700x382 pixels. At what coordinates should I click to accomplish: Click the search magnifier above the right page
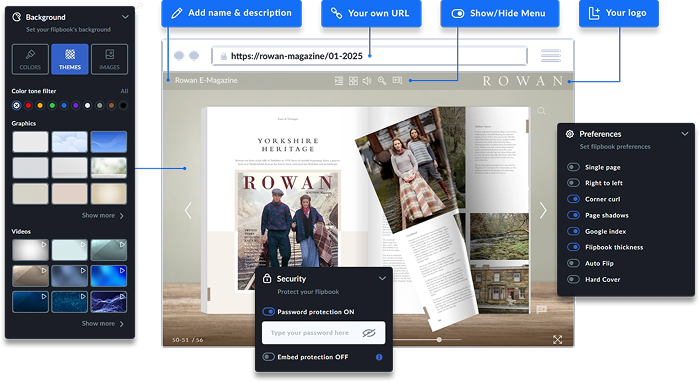(x=542, y=111)
